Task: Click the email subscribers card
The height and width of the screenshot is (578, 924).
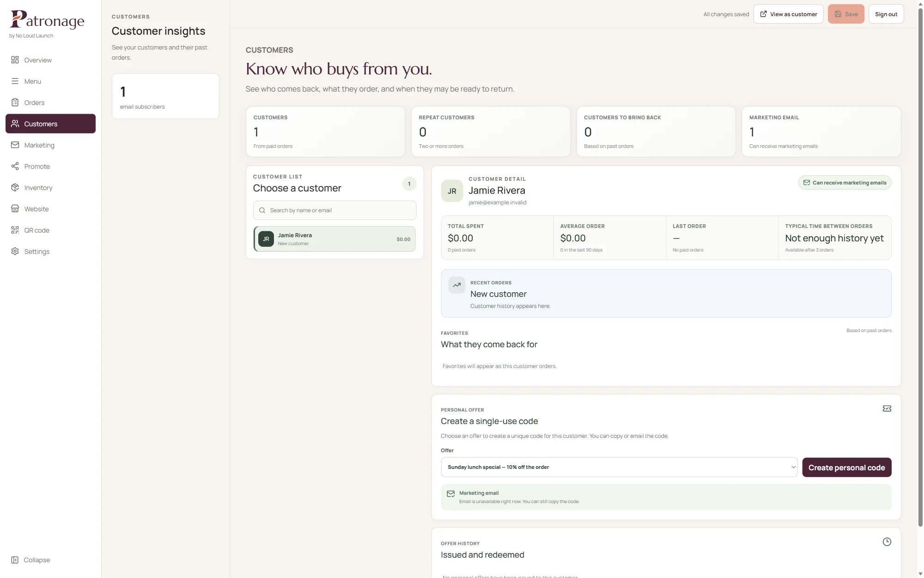Action: click(165, 96)
